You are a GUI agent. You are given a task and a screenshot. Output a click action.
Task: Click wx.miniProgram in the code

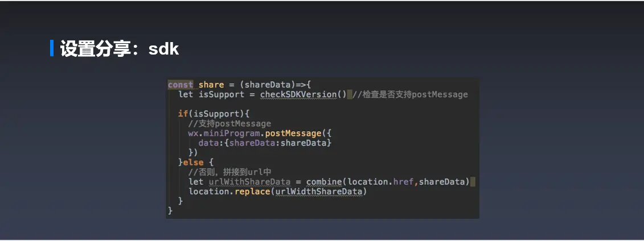click(224, 133)
